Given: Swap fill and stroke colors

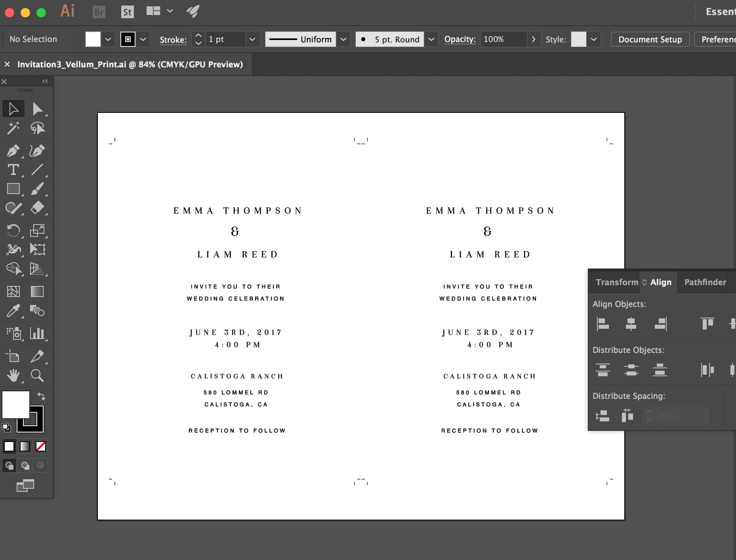Looking at the screenshot, I should [41, 396].
